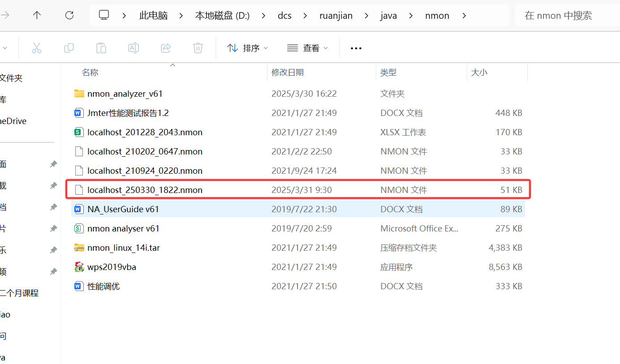The width and height of the screenshot is (620, 364).
Task: Sort by the 类型 column header
Action: pos(388,72)
